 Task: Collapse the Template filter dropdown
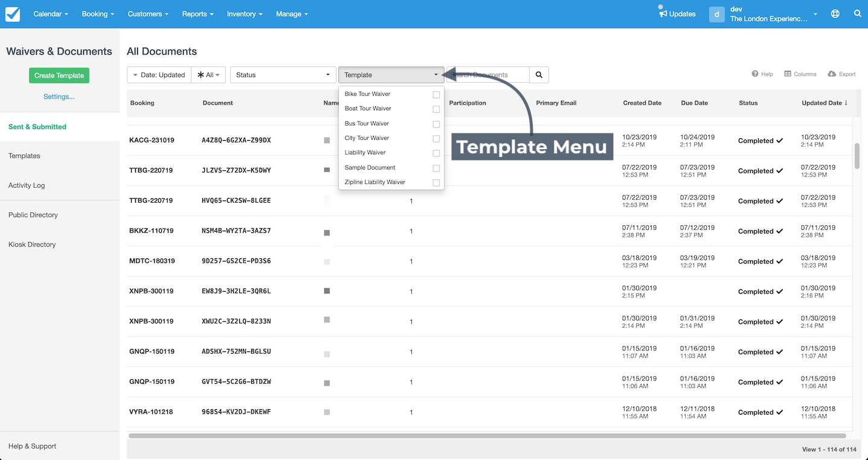tap(391, 75)
